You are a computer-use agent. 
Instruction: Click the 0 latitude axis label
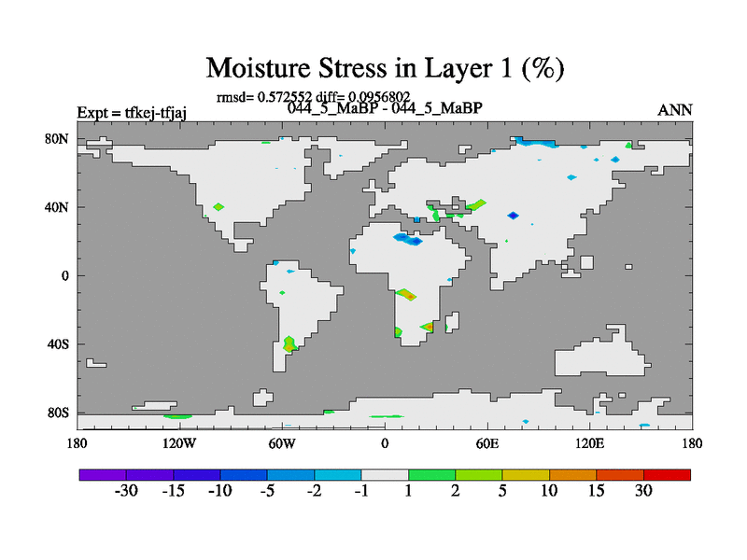64,276
